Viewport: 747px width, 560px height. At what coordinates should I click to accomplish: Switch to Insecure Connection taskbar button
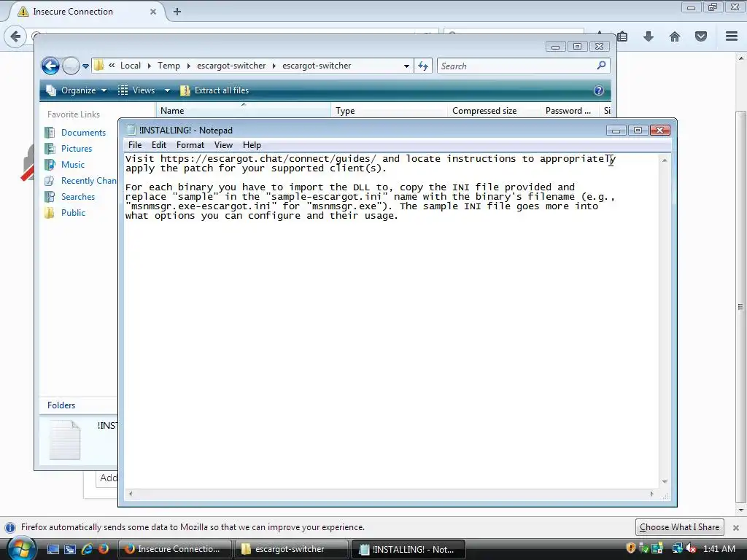coord(174,549)
